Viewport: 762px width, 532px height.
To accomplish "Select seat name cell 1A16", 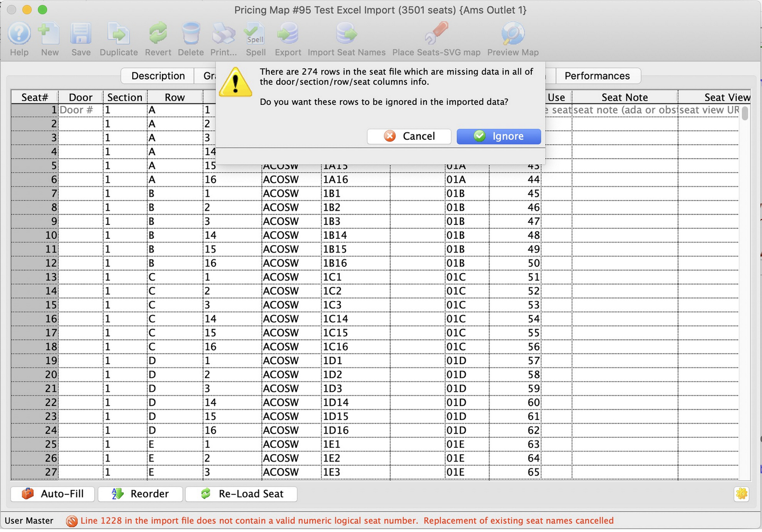I will coord(356,179).
